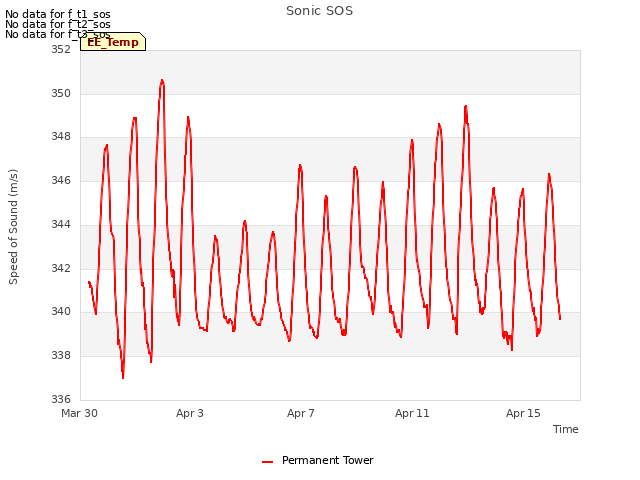Click the 346 y-axis tick value

[61, 180]
